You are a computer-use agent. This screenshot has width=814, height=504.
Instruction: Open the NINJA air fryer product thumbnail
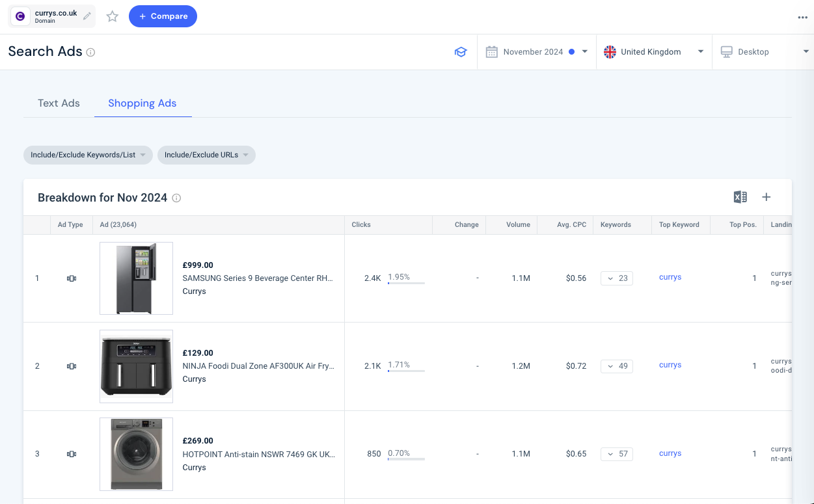(136, 366)
